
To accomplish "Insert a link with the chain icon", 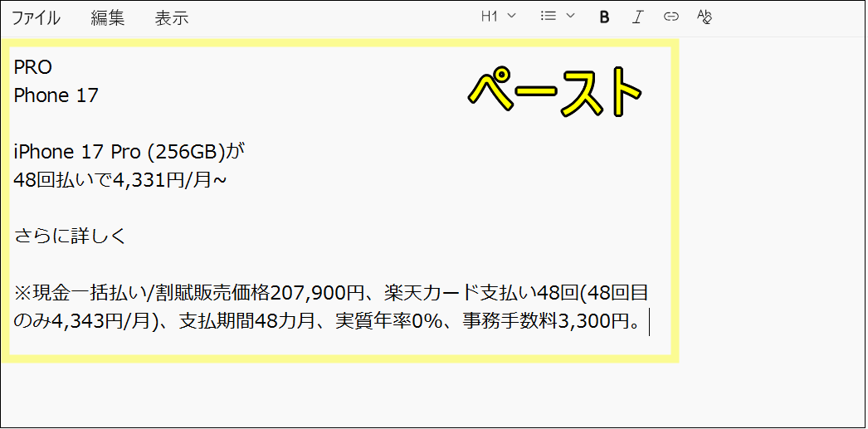I will pos(671,17).
